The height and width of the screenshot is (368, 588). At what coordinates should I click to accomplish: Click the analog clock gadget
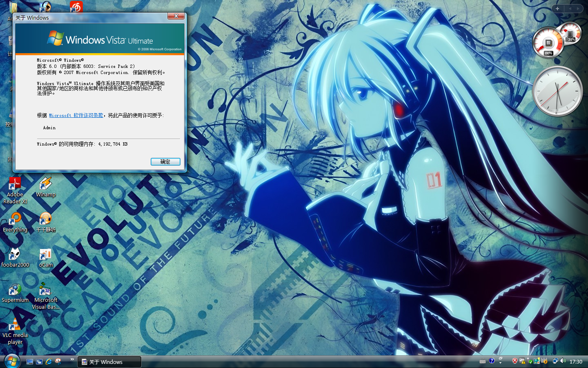(557, 91)
